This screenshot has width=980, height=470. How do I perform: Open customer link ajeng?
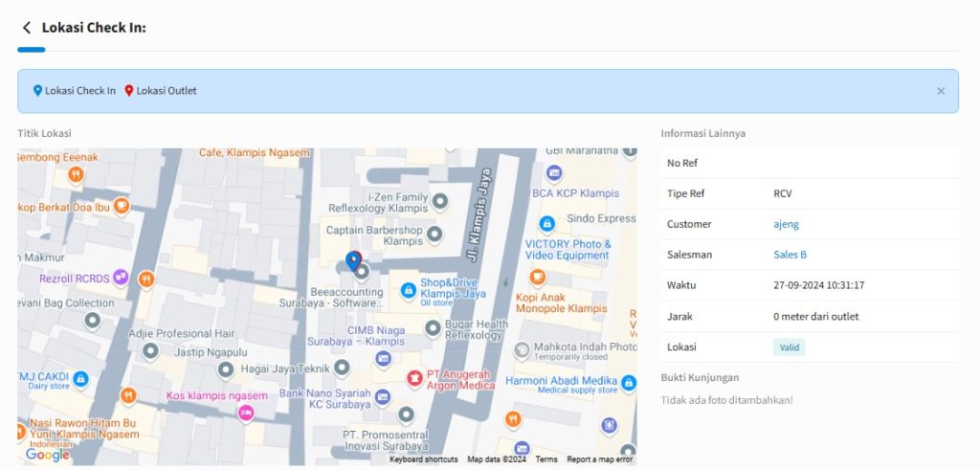pos(787,224)
